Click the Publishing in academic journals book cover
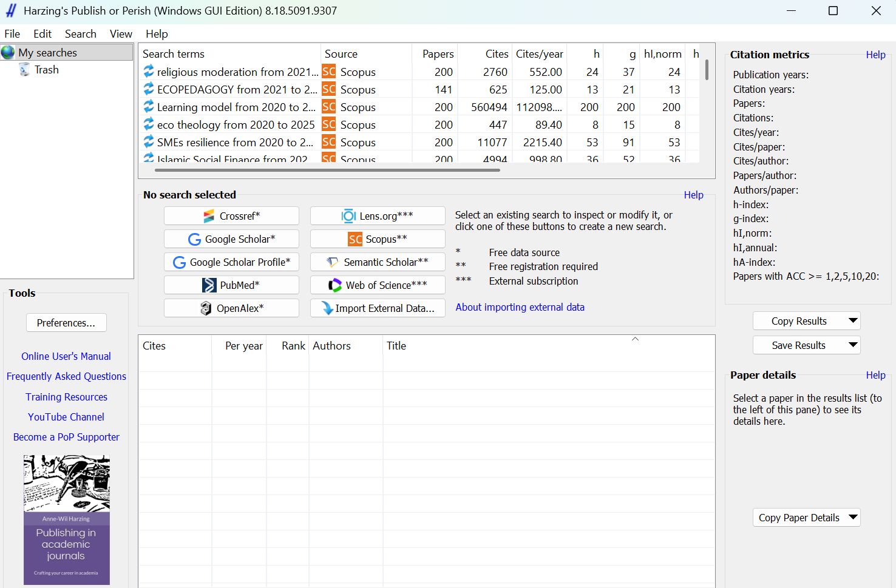 click(67, 520)
